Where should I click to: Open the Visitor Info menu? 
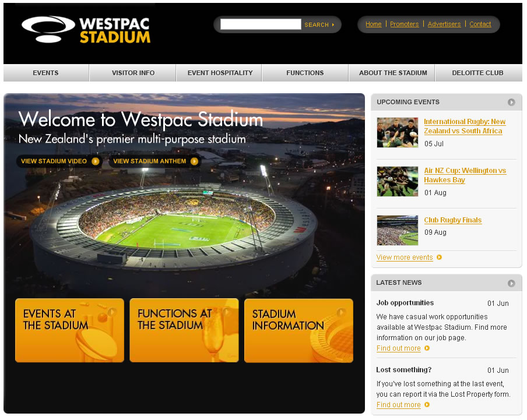[133, 73]
